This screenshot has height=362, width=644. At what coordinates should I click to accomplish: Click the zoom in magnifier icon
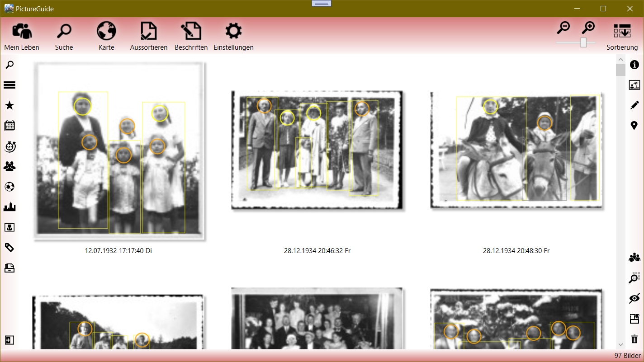click(x=588, y=28)
